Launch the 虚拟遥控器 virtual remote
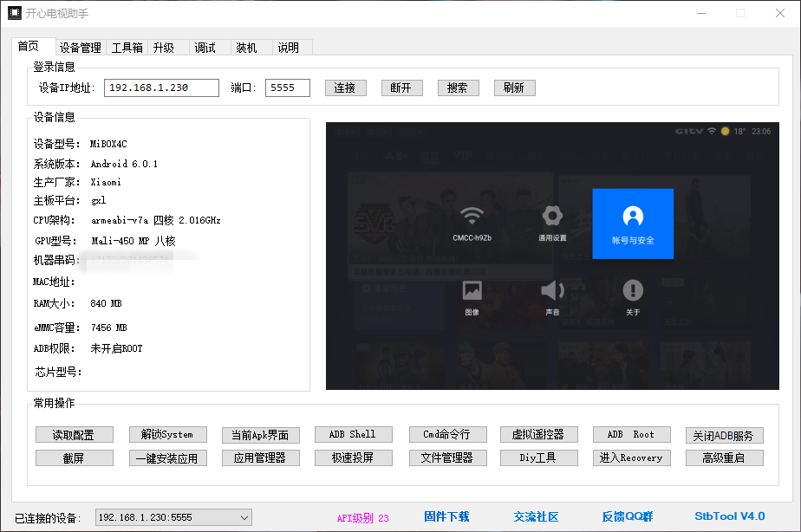 (x=538, y=434)
